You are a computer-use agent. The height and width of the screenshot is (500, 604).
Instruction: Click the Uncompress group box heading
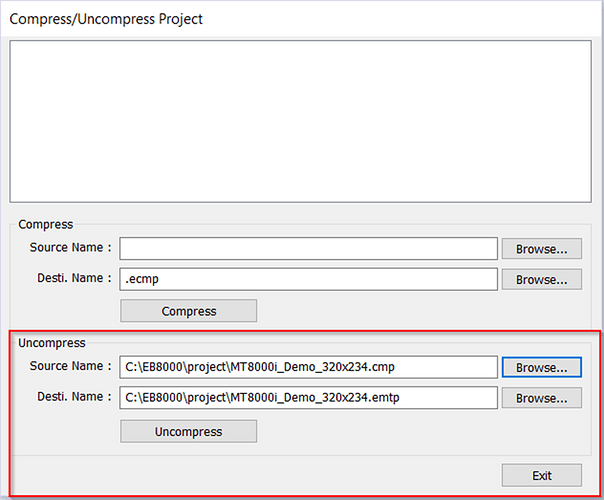pos(52,343)
